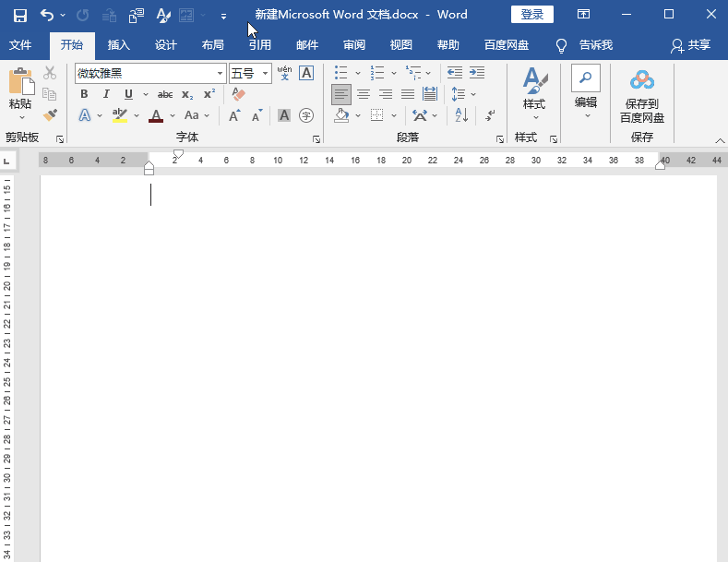The image size is (728, 562).
Task: Align text left
Action: click(x=341, y=94)
